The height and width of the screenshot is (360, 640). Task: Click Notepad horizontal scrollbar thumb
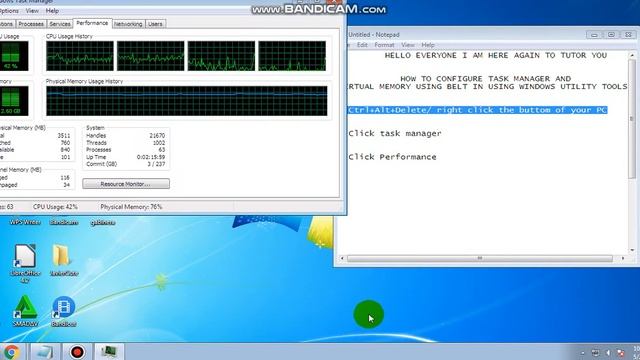[480, 258]
